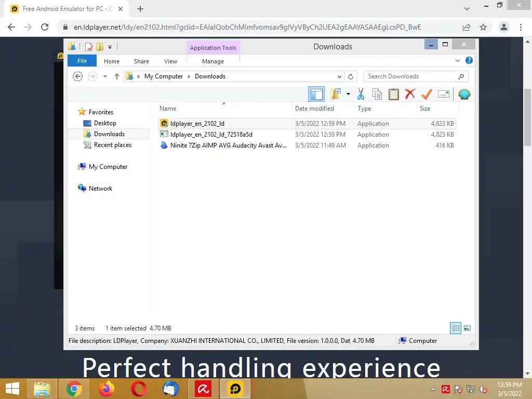Select Favorites in the navigation pane
The height and width of the screenshot is (399, 532).
pyautogui.click(x=101, y=112)
